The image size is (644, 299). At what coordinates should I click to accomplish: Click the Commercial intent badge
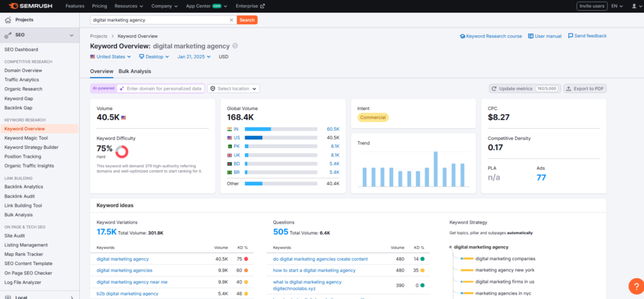coord(373,117)
